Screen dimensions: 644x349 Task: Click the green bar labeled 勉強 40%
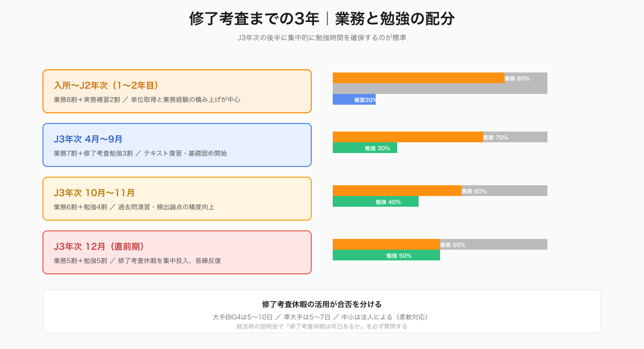[376, 201]
